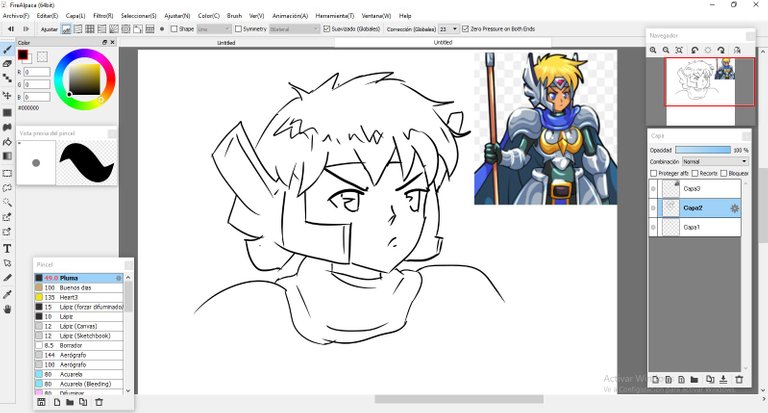Click the zoom in icon in Navegador
Image resolution: width=768 pixels, height=413 pixels.
coord(653,49)
